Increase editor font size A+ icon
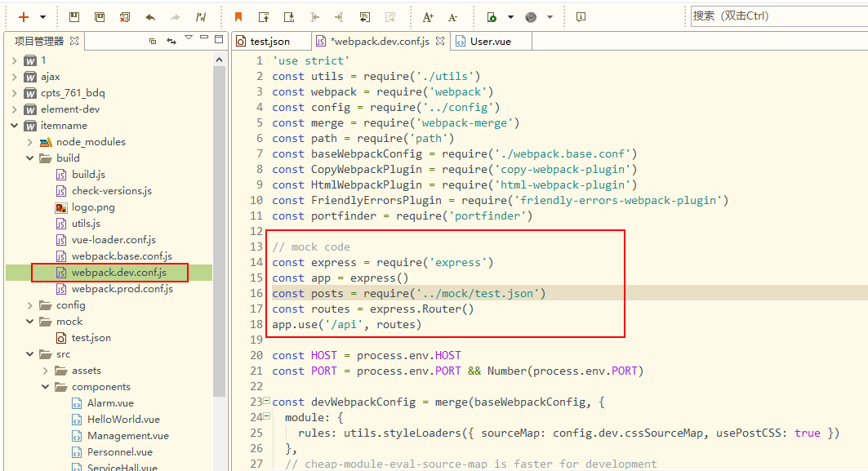This screenshot has height=471, width=868. click(428, 17)
